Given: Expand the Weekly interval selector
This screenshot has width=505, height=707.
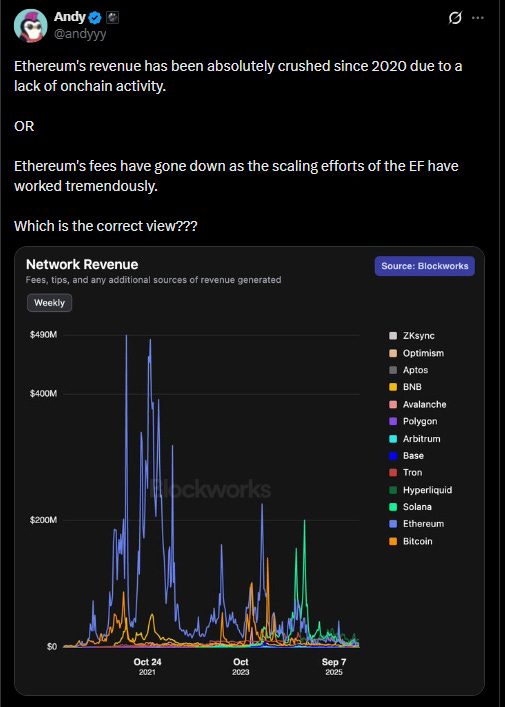Looking at the screenshot, I should point(50,303).
